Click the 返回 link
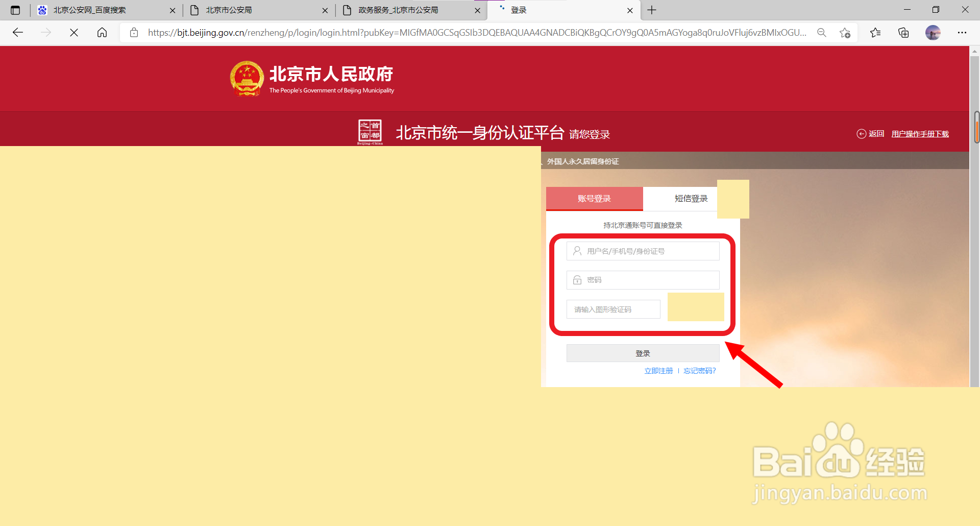 (x=870, y=134)
